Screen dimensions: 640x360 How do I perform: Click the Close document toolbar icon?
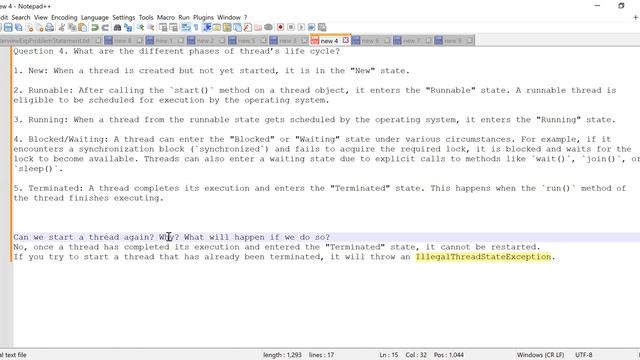[29, 27]
